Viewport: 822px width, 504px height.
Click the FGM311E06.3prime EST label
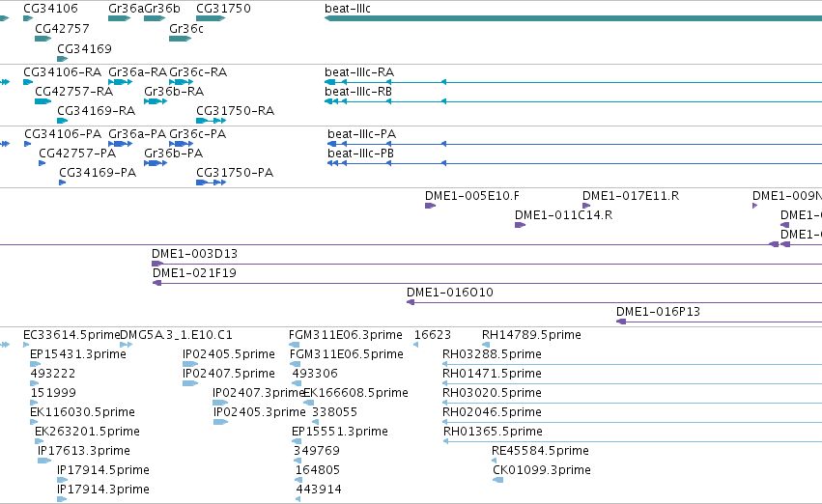(346, 335)
